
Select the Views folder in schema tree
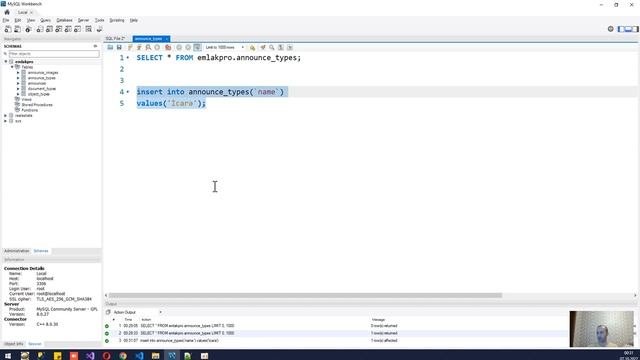(x=27, y=99)
